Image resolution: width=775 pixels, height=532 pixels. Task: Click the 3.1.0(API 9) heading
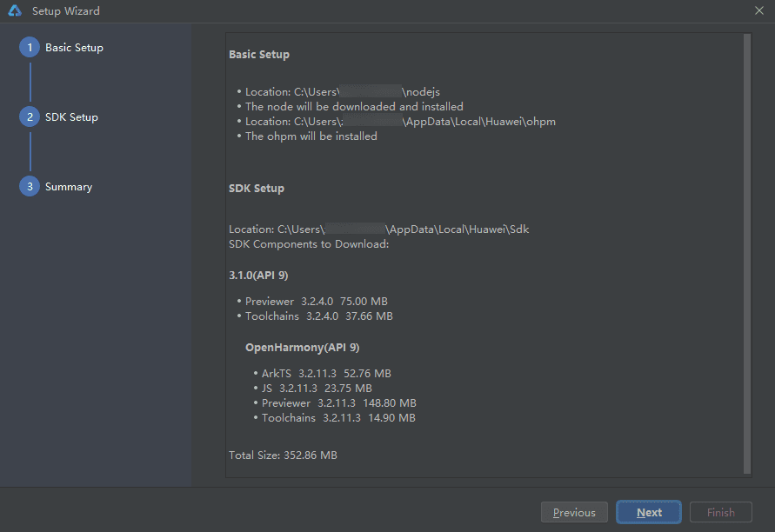tap(258, 275)
